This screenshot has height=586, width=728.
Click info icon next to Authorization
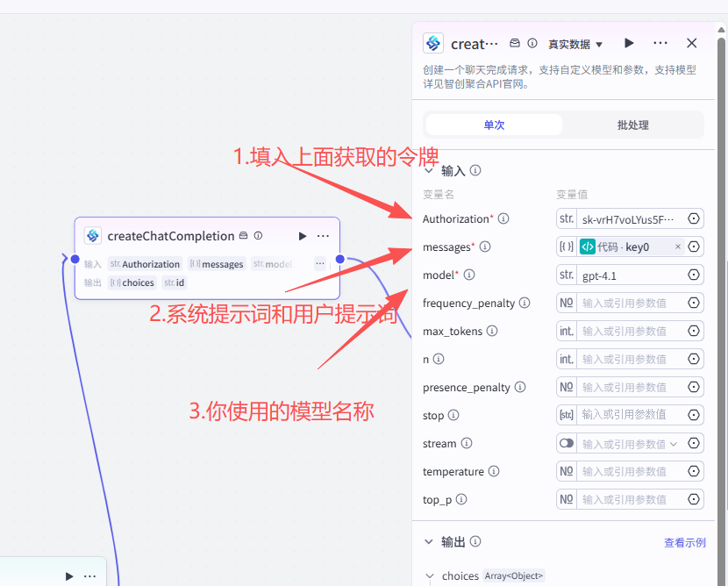[x=503, y=218]
